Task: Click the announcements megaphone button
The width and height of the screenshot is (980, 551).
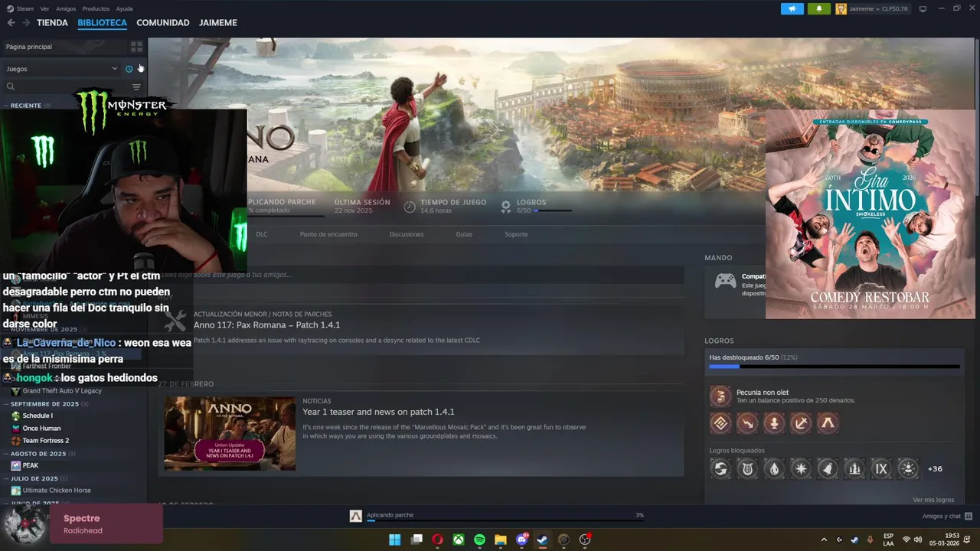Action: point(792,8)
